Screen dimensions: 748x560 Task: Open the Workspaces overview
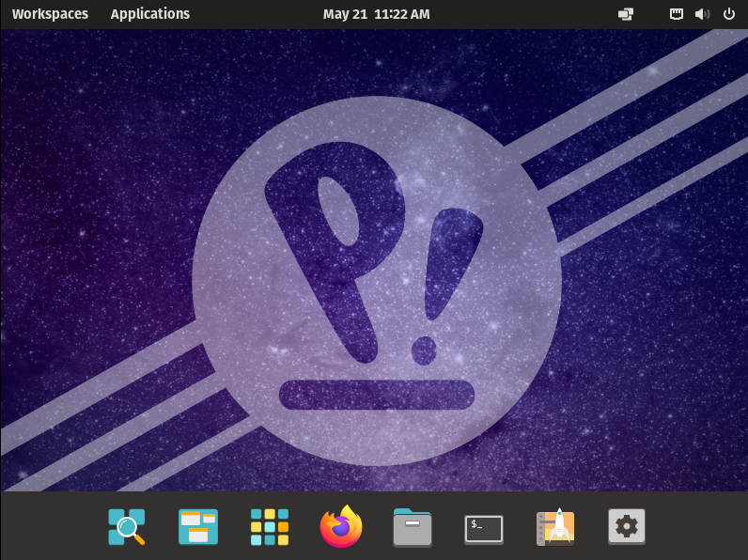point(50,14)
